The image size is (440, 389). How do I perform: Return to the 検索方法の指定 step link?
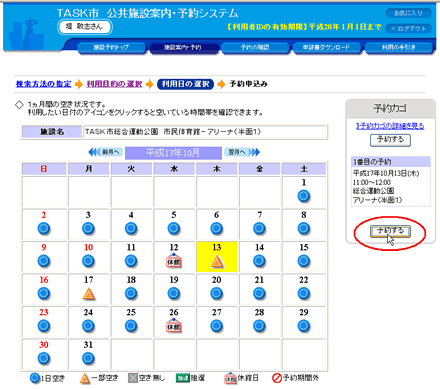(44, 84)
